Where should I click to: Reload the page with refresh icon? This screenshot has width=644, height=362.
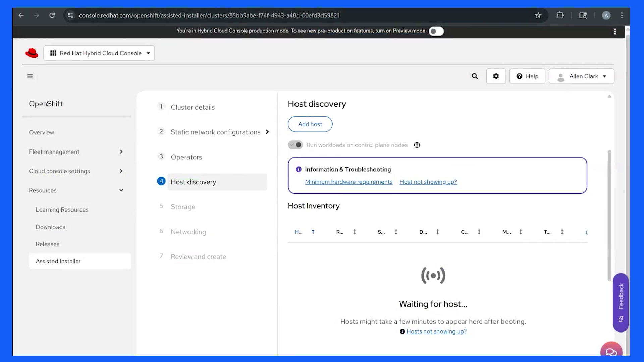pos(52,15)
